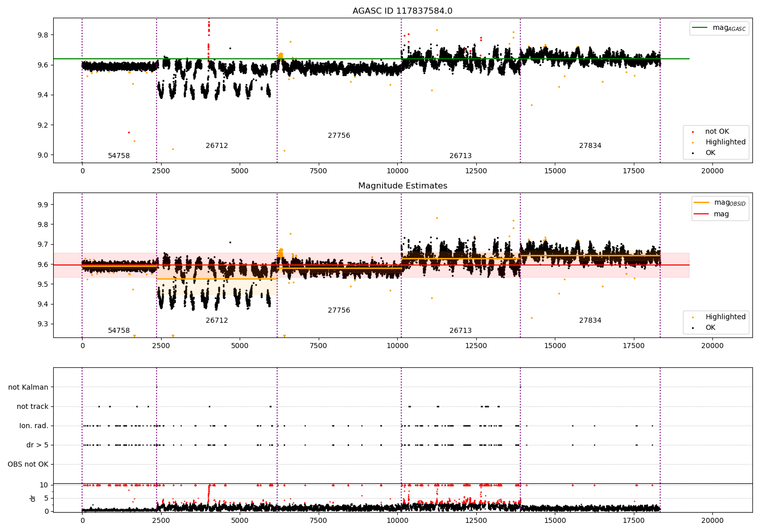Click obsid label 26712 in top plot

click(x=217, y=146)
